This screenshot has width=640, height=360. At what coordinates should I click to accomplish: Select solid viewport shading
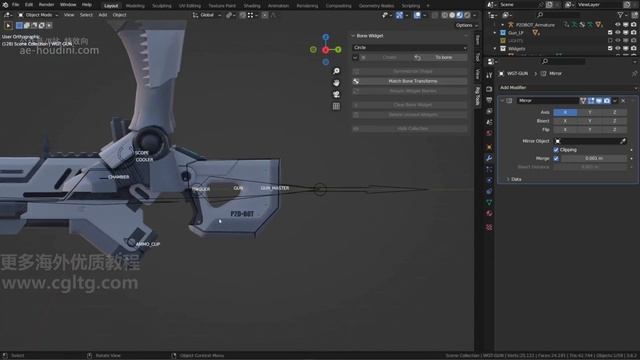452,15
